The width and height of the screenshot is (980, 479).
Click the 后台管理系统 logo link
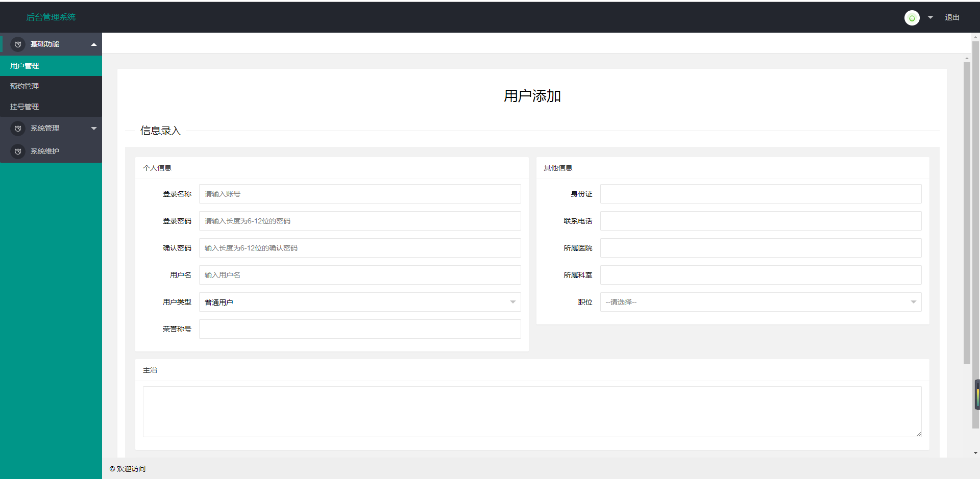pos(51,17)
